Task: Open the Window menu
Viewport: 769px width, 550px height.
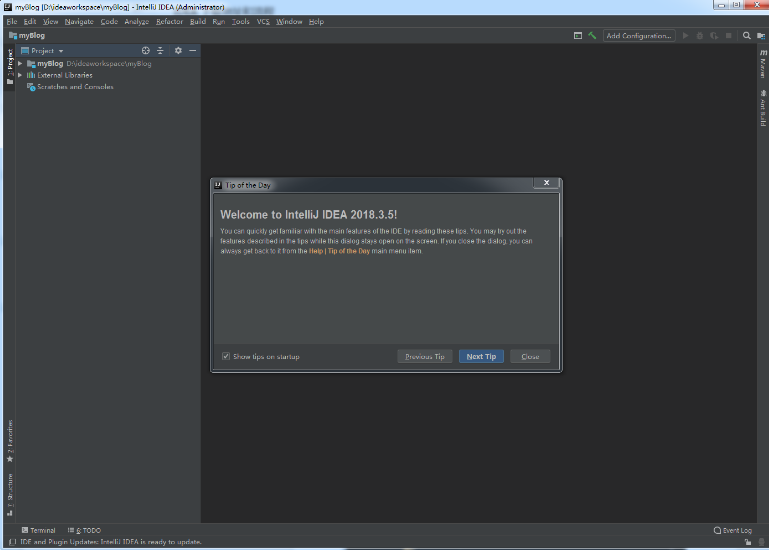Action: click(289, 22)
